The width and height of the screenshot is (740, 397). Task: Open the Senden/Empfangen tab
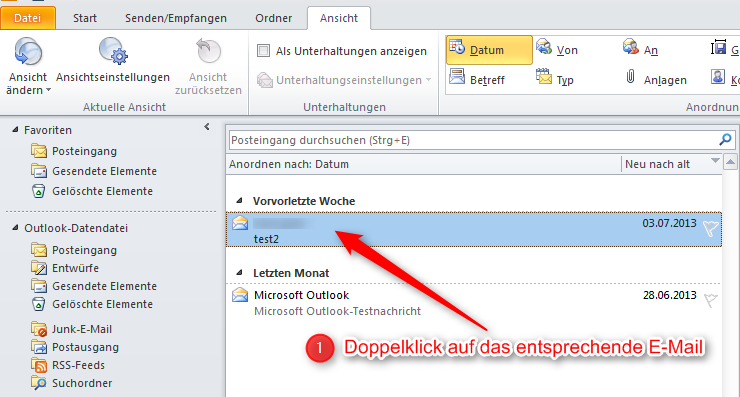(x=176, y=18)
